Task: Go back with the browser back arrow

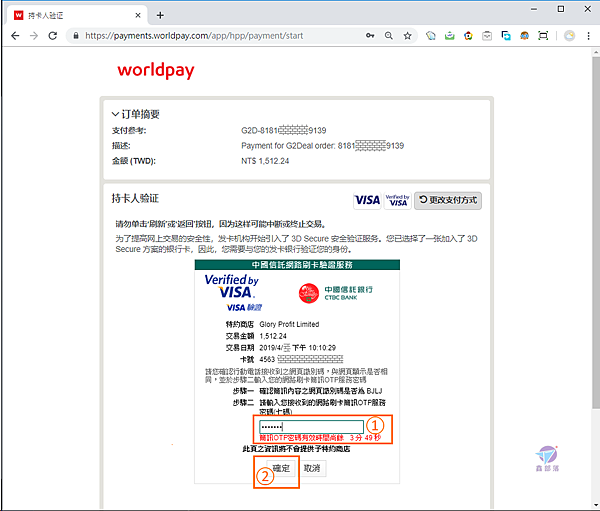Action: coord(15,36)
